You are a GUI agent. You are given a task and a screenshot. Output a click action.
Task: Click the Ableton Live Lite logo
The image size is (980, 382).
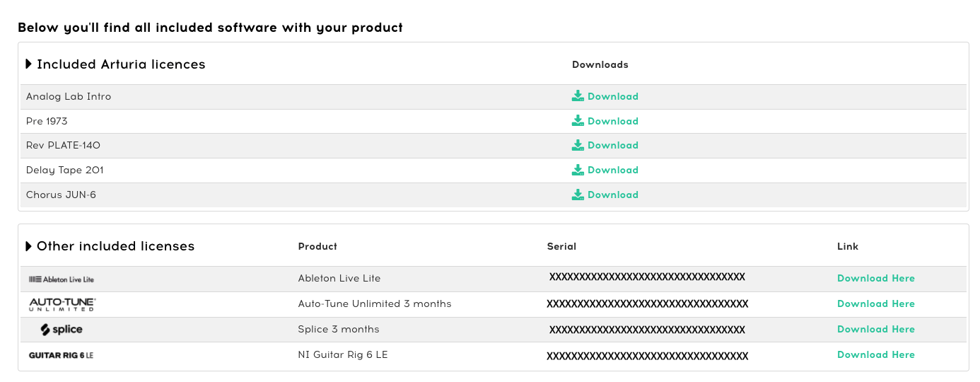click(x=61, y=279)
